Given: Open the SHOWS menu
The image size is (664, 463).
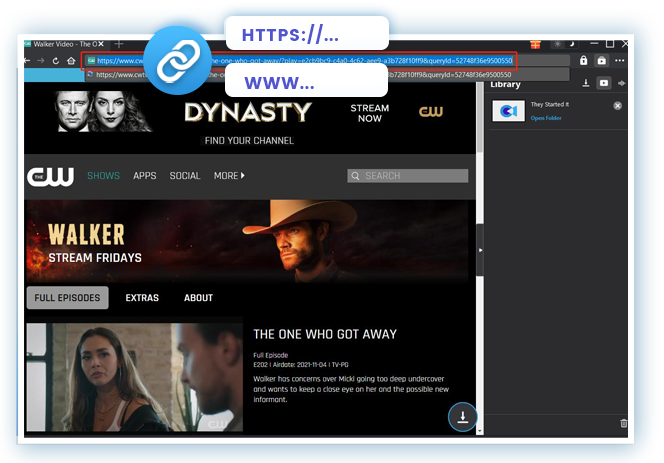Looking at the screenshot, I should [x=103, y=176].
